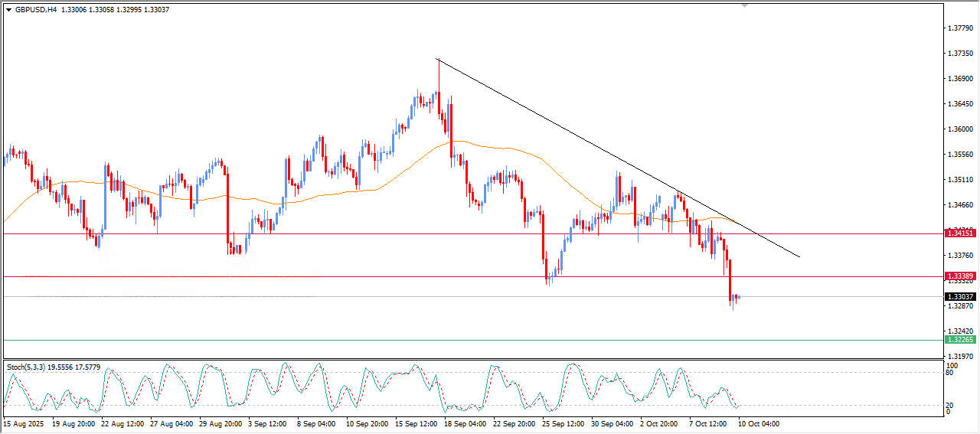Select the green 1.32265 price label
Screen dimensions: 980x434
[959, 340]
